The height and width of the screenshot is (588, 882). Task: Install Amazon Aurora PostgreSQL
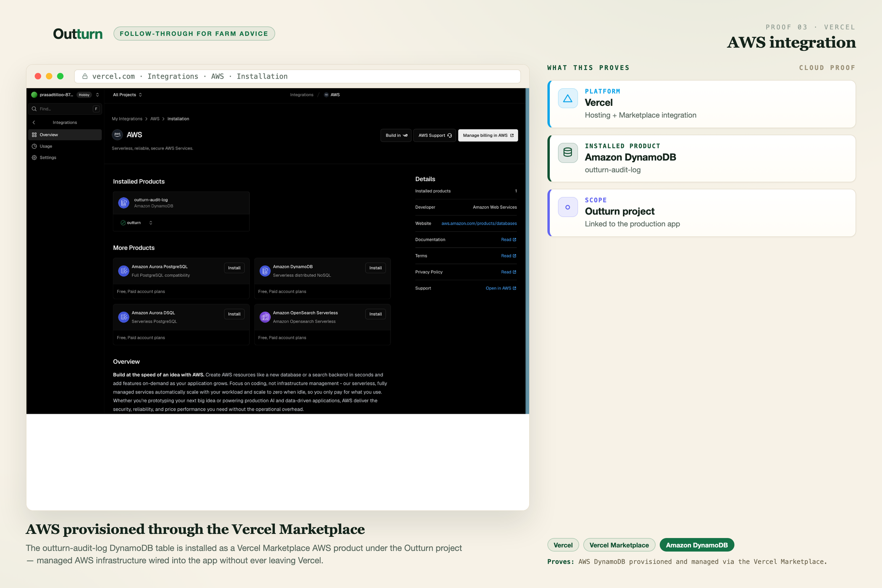tap(234, 268)
